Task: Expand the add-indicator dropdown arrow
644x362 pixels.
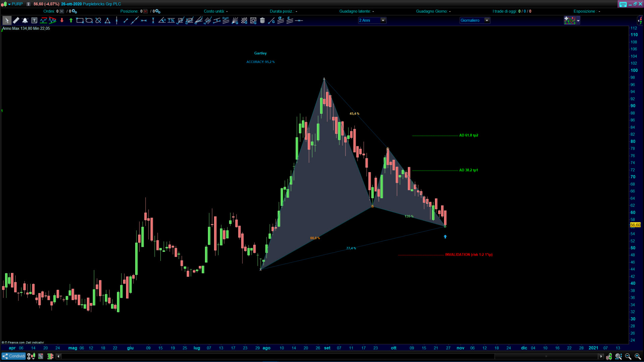Action: coord(578,21)
